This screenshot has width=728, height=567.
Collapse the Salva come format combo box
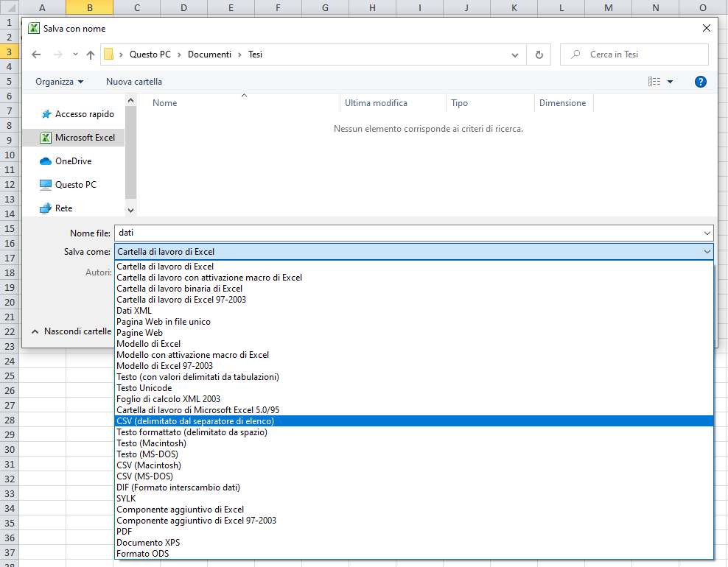click(x=413, y=252)
